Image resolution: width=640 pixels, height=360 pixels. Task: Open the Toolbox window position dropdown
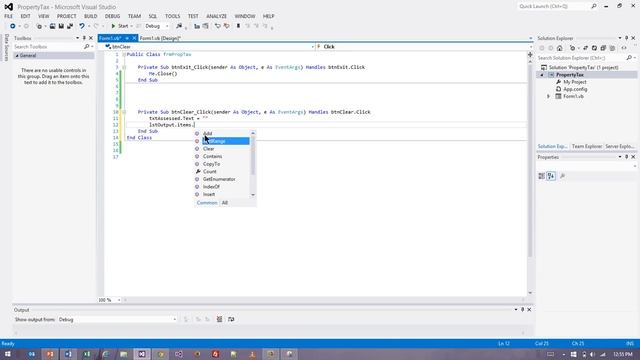[77, 38]
